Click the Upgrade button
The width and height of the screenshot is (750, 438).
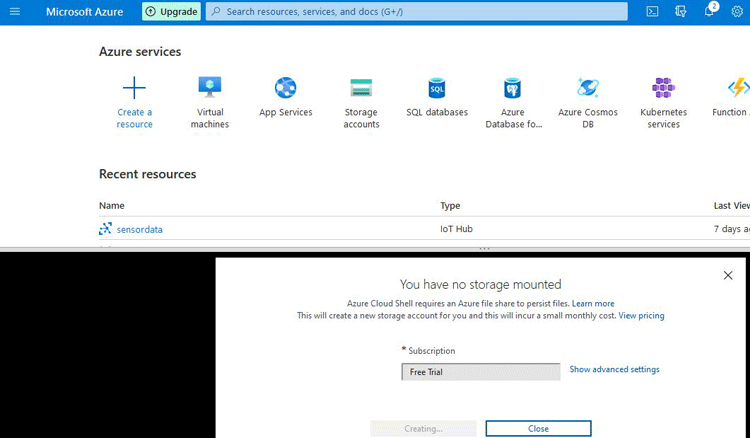pyautogui.click(x=171, y=11)
